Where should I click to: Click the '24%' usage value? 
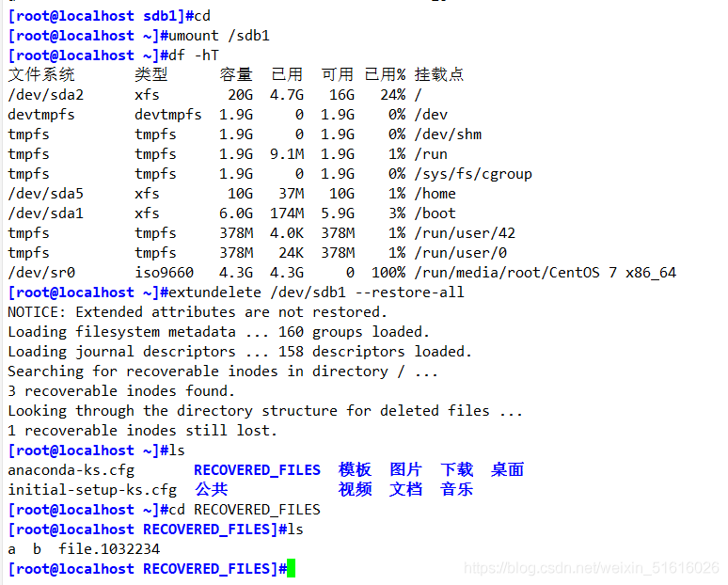coord(393,95)
